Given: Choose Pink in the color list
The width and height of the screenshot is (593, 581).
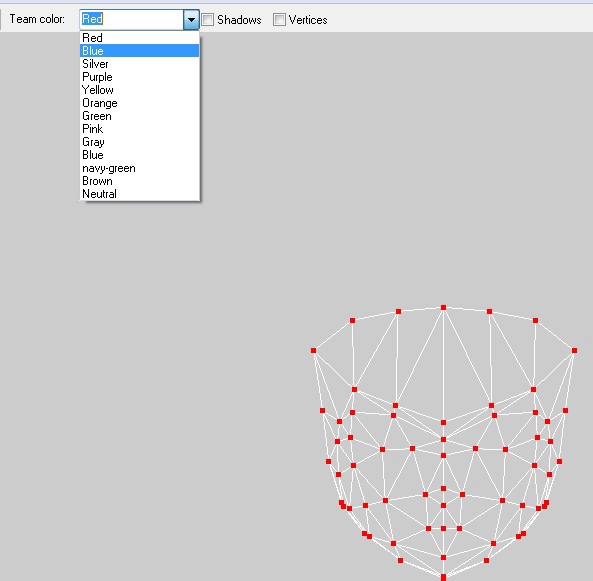Looking at the screenshot, I should (x=140, y=129).
